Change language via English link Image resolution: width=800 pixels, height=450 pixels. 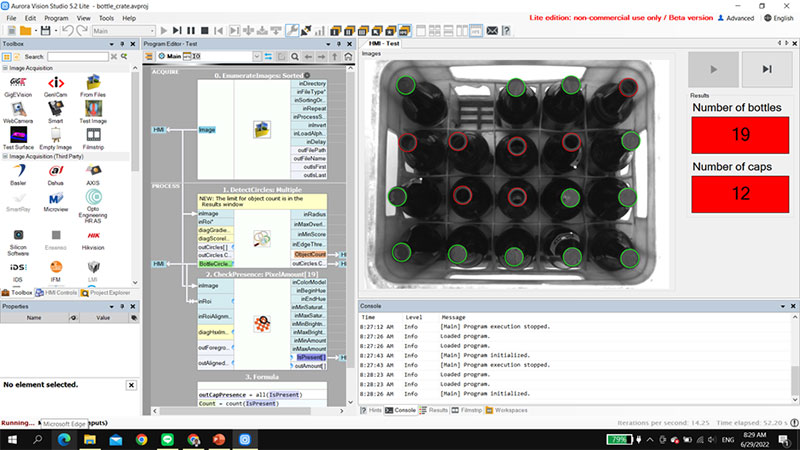(779, 18)
